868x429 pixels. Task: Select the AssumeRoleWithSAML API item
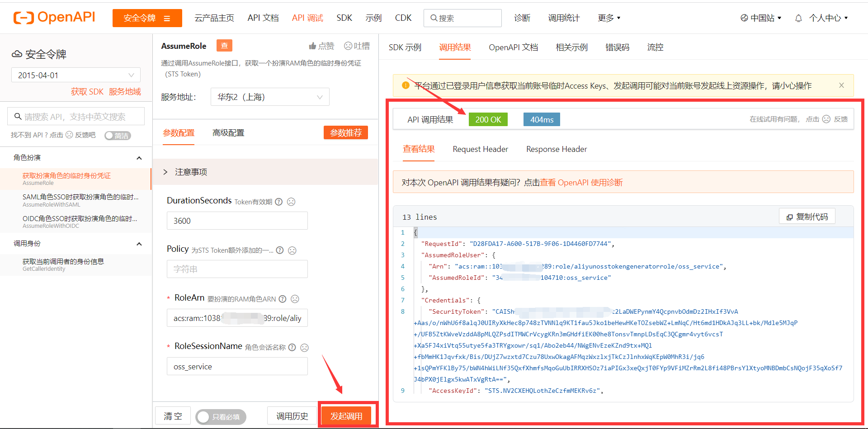(x=76, y=200)
